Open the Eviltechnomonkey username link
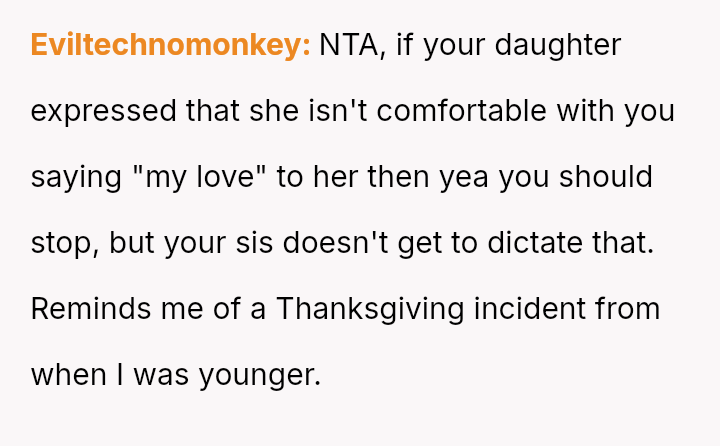720x446 pixels. 170,45
